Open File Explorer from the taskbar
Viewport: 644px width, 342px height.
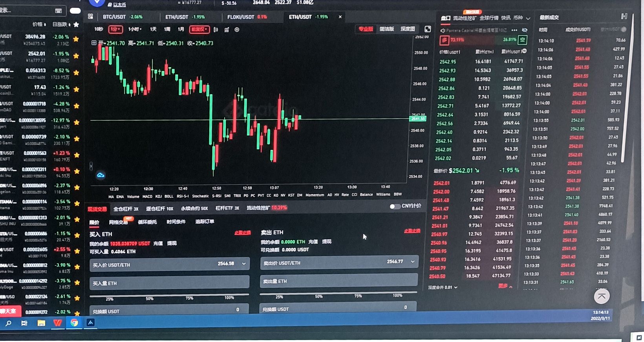(x=41, y=323)
